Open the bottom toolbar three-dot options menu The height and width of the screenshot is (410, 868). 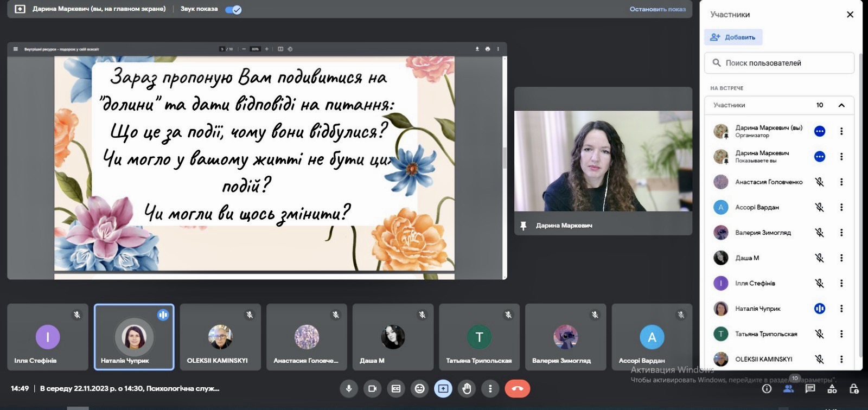(490, 389)
